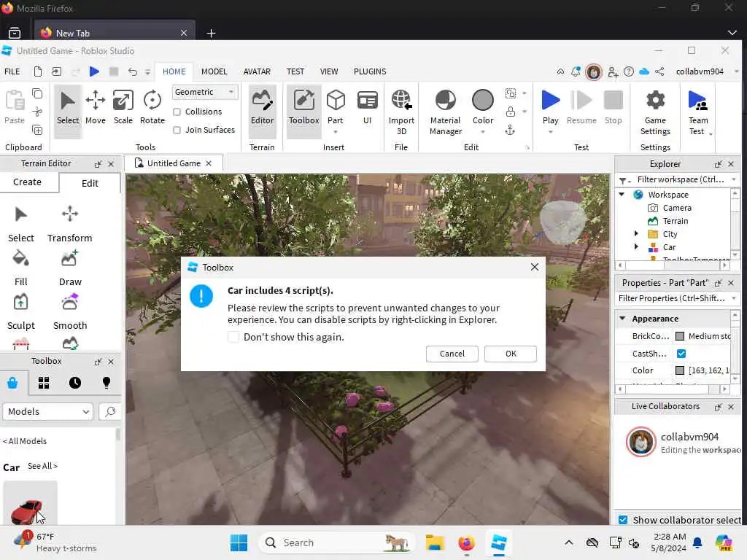Open the Play dropdown arrow
747x560 pixels.
tap(550, 132)
